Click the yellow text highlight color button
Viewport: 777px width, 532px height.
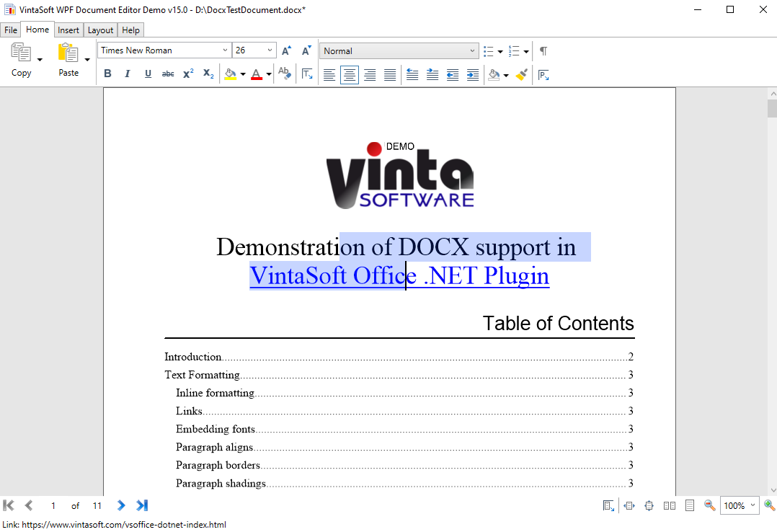(x=230, y=74)
